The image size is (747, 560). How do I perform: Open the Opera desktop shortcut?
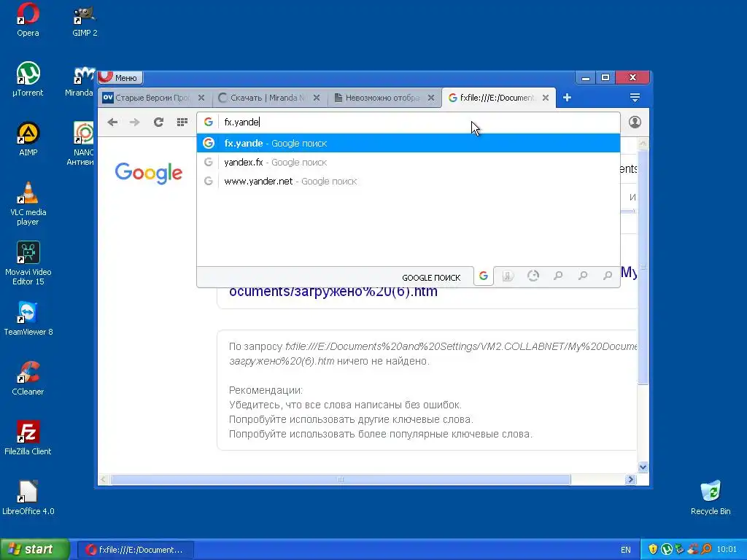pos(28,20)
